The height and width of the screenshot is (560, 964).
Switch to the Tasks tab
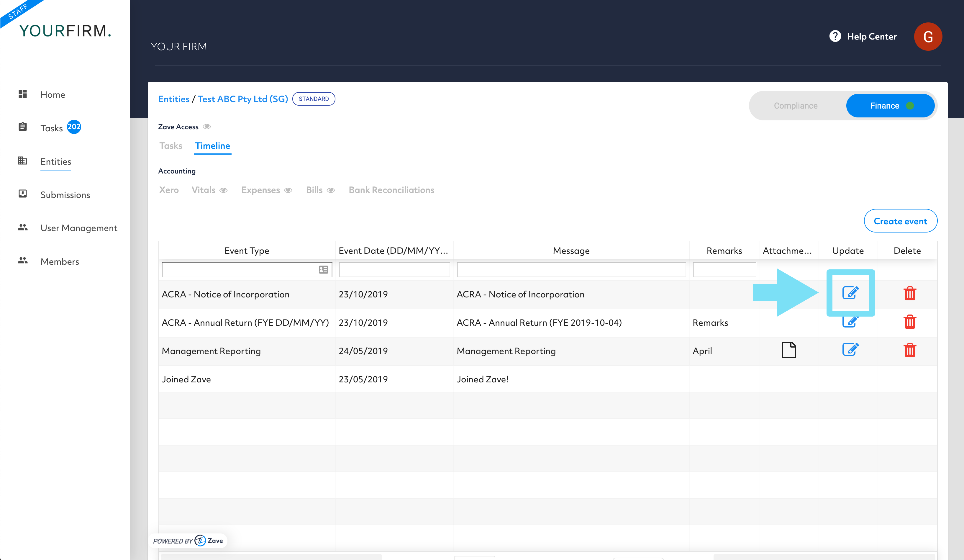pyautogui.click(x=170, y=146)
